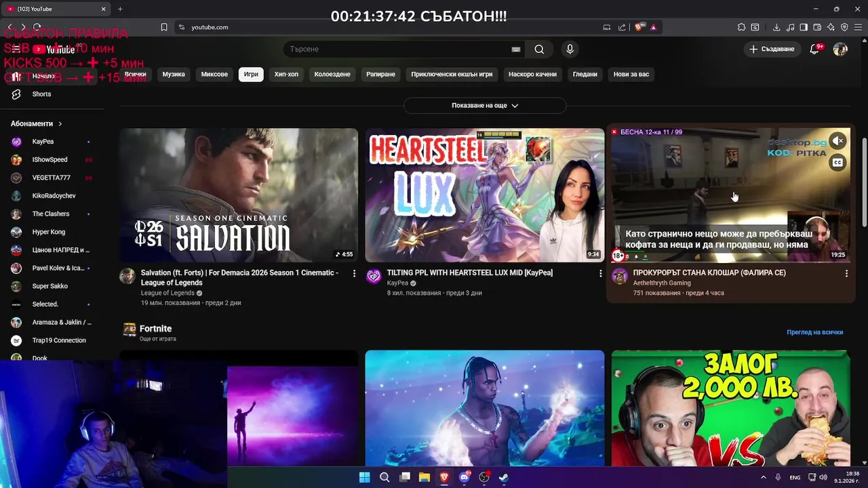
Task: Toggle the browser sidebar panel icon
Action: click(804, 27)
